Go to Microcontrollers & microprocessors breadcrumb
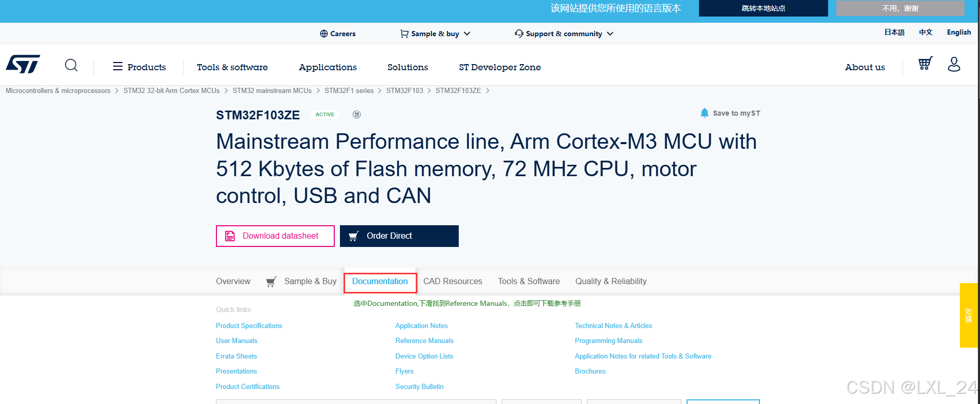The width and height of the screenshot is (980, 404). click(58, 91)
